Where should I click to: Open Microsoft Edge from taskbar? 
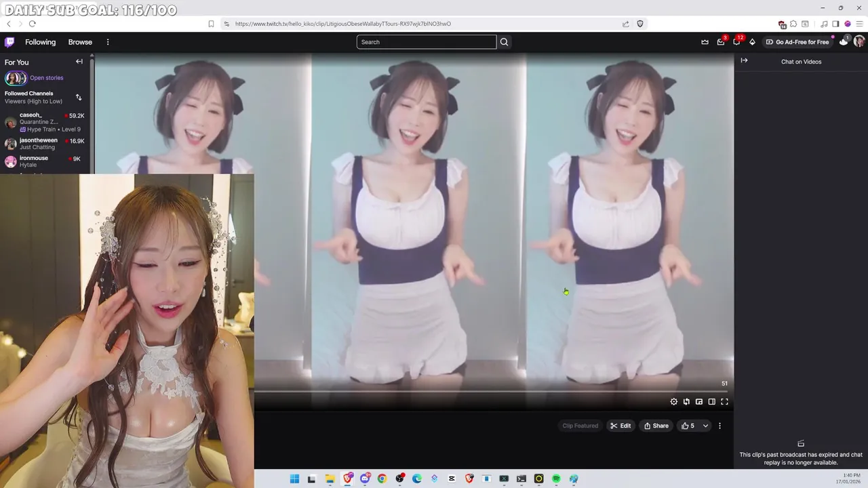417,479
